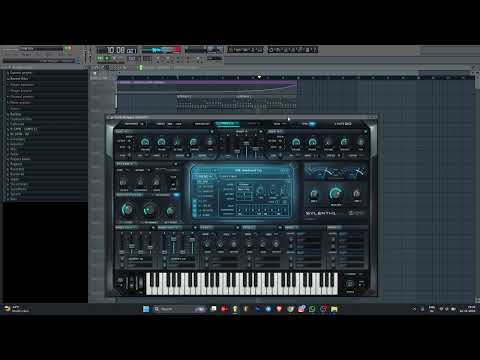480x360 pixels.
Task: Click Sylenth1 Mix A knob
Action: coord(314,194)
